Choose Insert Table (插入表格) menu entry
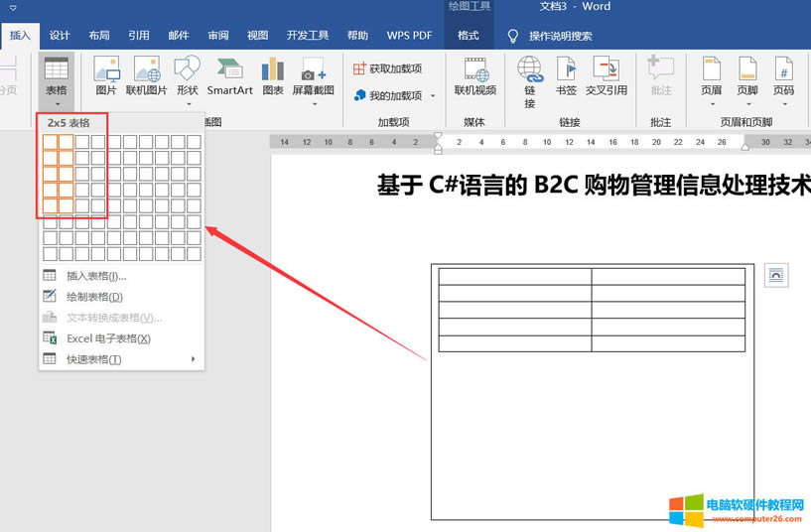The width and height of the screenshot is (811, 532). click(x=95, y=276)
